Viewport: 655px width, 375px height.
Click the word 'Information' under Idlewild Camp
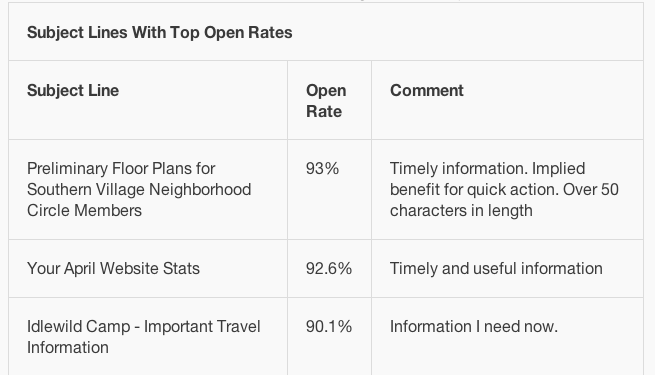point(68,347)
